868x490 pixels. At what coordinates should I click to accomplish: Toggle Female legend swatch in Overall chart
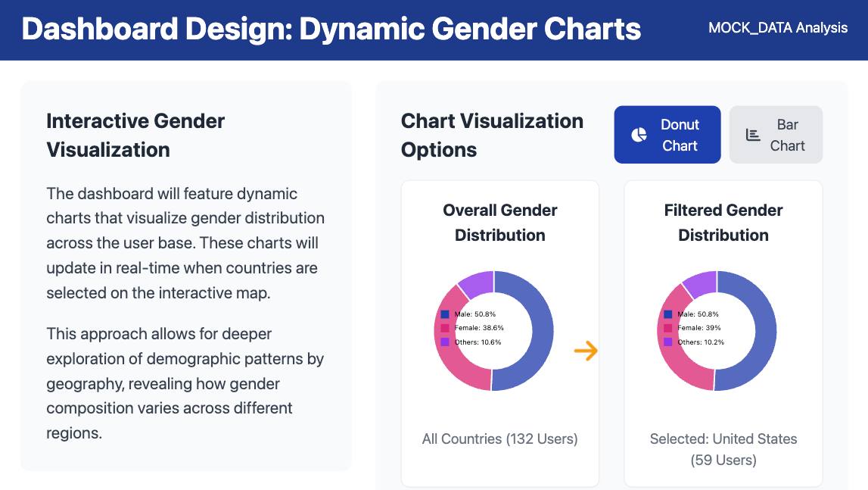coord(444,328)
